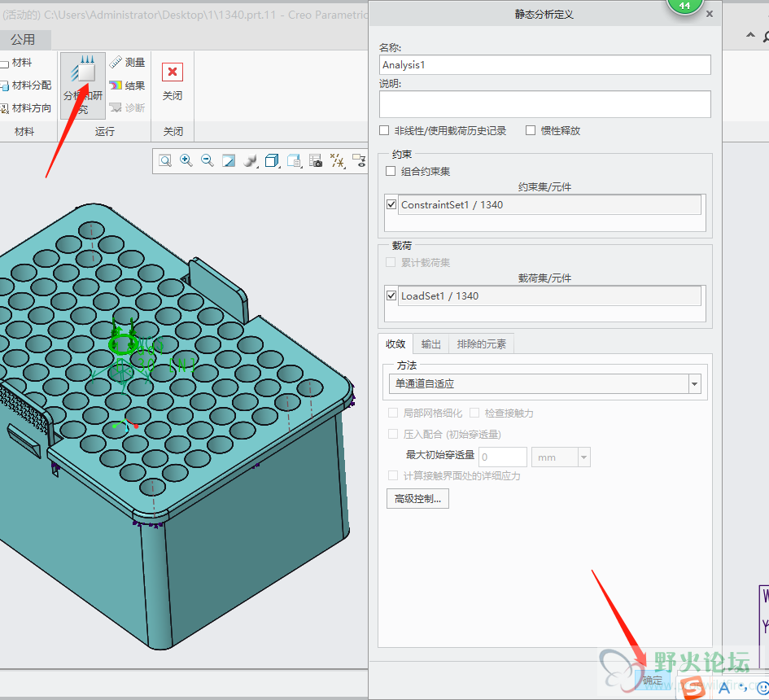Open the 结果 (Results) viewer
This screenshot has width=769, height=700.
point(128,85)
